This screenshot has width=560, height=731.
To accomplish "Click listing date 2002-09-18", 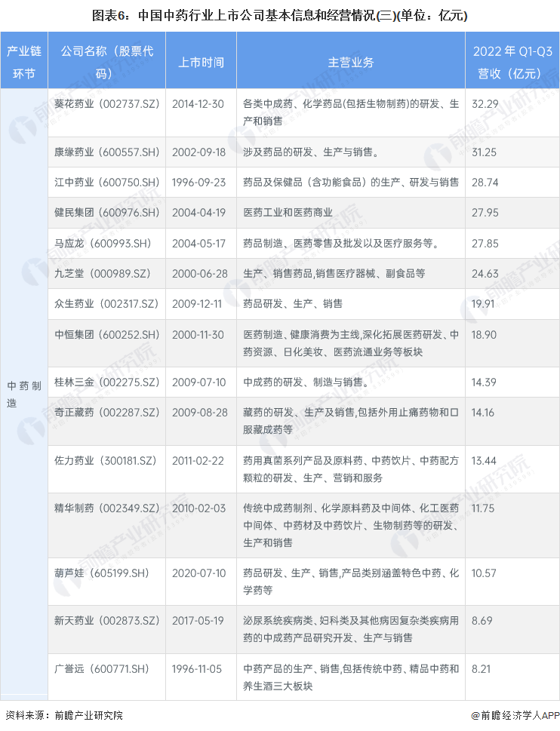I will point(198,152).
